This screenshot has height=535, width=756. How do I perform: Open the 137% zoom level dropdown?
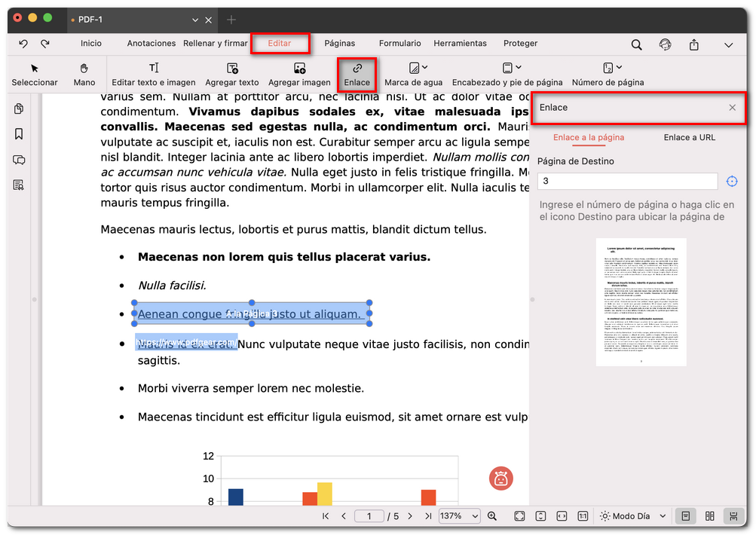[x=459, y=516]
